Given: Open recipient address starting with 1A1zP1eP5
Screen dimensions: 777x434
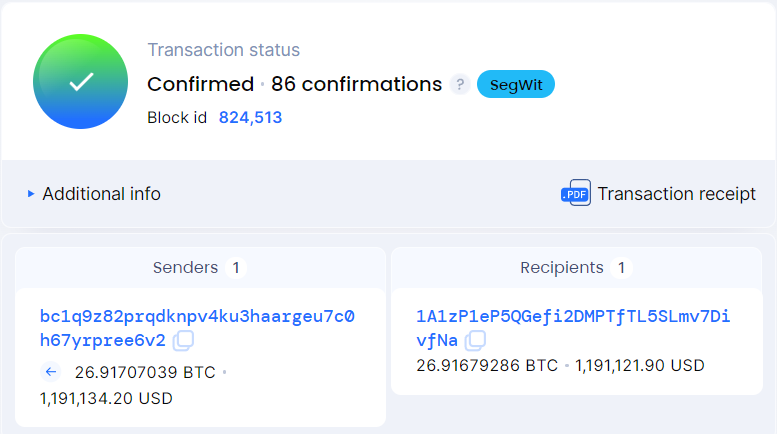Looking at the screenshot, I should (x=573, y=317).
